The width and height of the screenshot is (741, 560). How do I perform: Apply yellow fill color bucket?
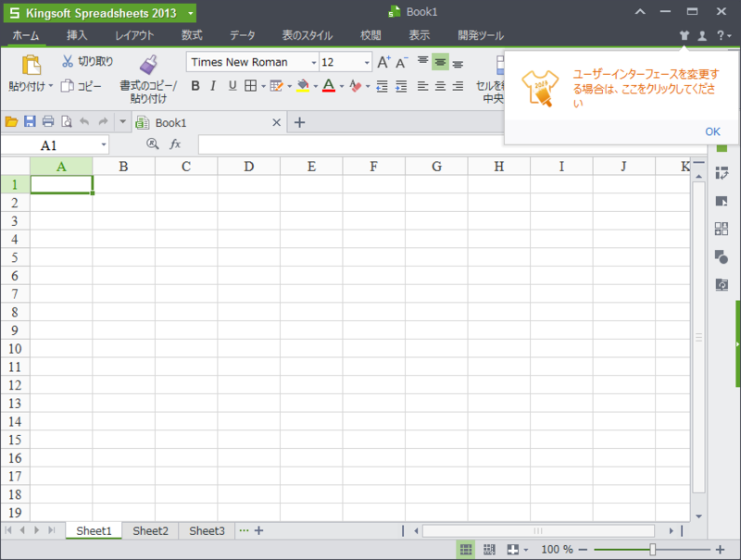click(303, 86)
